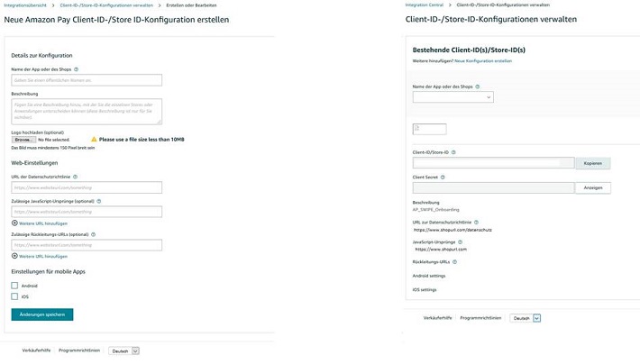This screenshot has width=640, height=364.
Task: Click info icon for Zulässige JavaScript-Ursprünge
Action: [x=99, y=201]
